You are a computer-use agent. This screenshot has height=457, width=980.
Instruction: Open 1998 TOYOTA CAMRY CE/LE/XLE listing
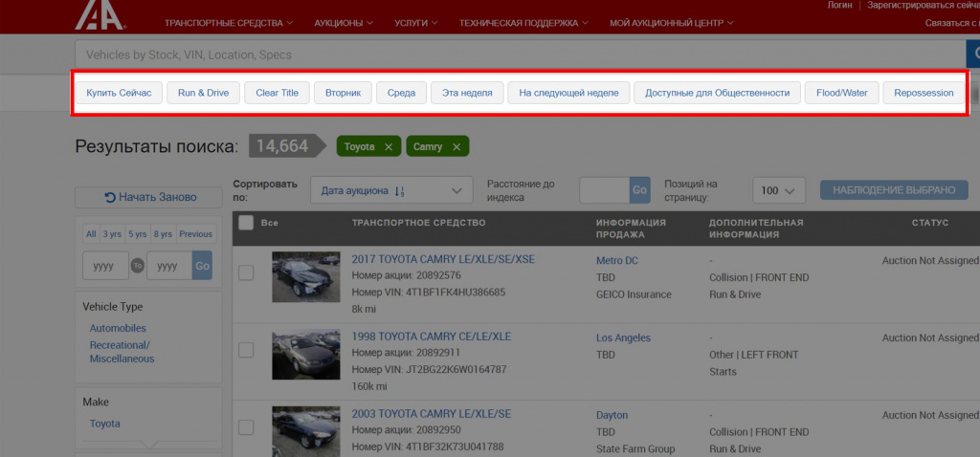coord(432,337)
